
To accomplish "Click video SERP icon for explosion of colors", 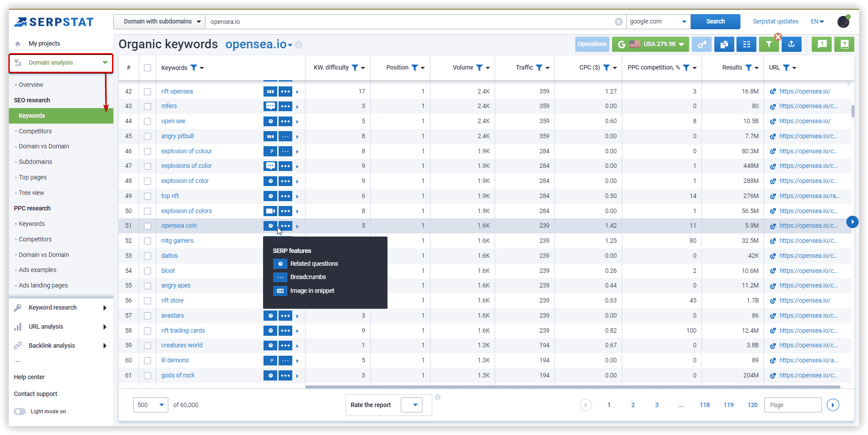I will pos(270,211).
